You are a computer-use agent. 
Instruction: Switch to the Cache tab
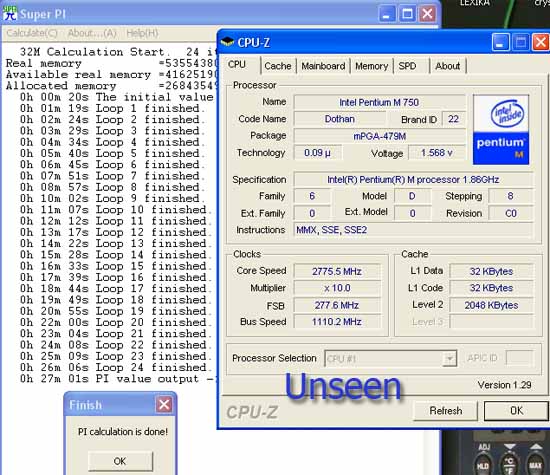tap(278, 66)
